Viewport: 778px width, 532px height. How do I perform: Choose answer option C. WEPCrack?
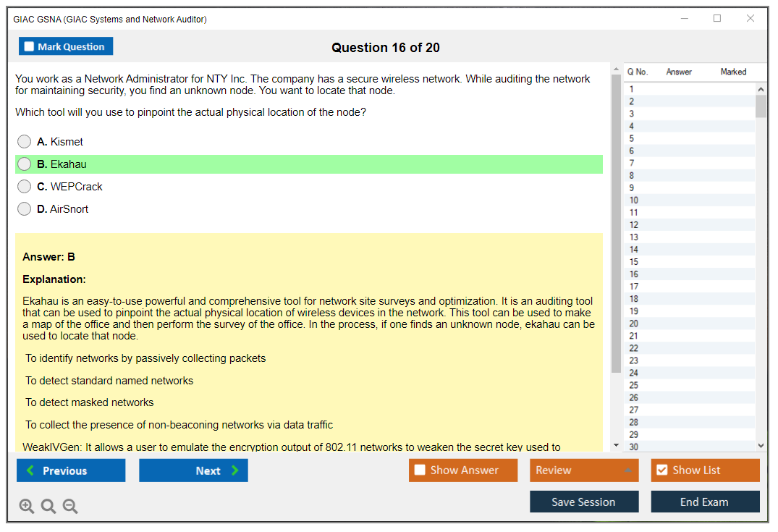tap(25, 187)
